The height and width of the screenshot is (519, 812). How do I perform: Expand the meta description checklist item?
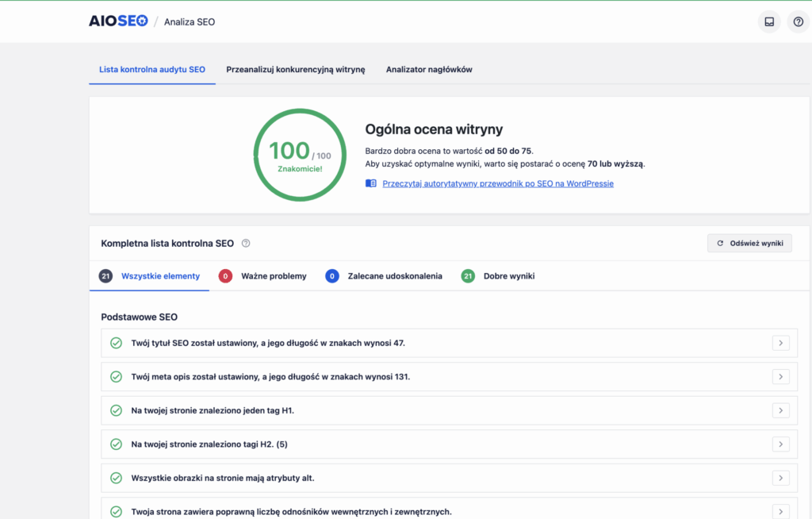click(x=781, y=377)
